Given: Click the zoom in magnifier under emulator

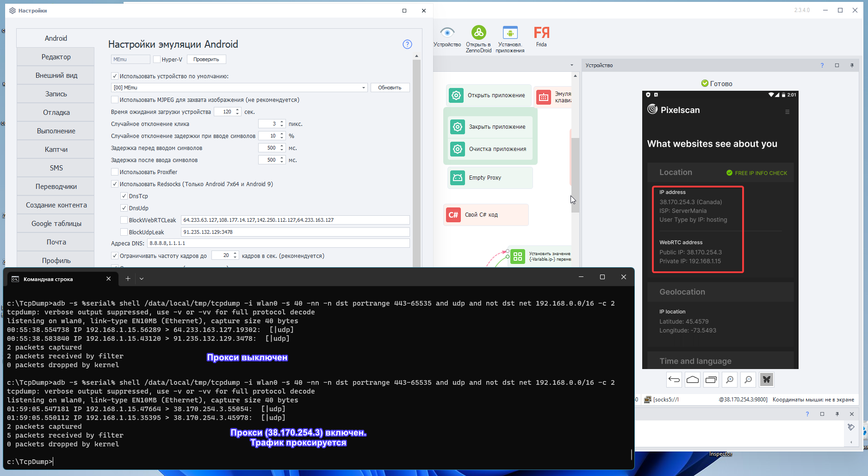Looking at the screenshot, I should [730, 380].
